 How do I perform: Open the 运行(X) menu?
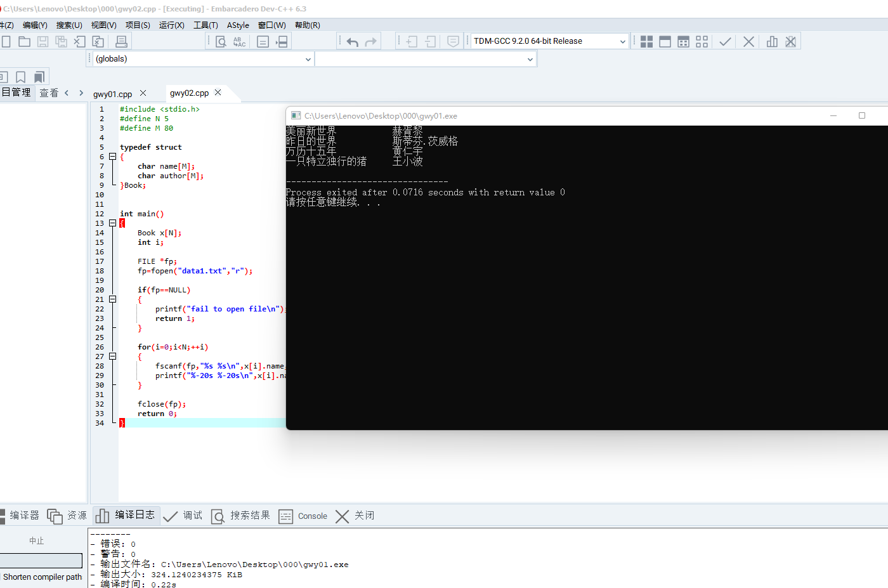pyautogui.click(x=171, y=25)
